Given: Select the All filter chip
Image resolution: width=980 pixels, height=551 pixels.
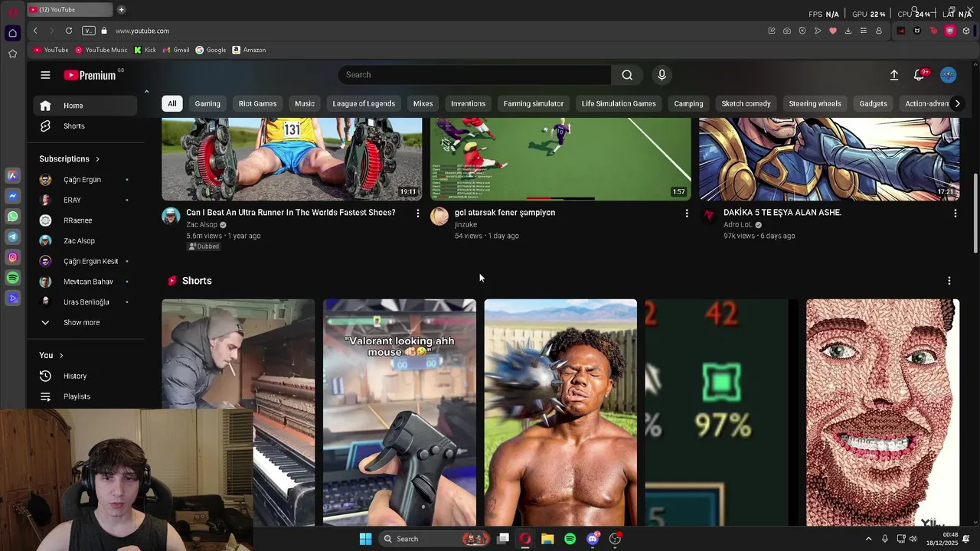Looking at the screenshot, I should click(x=172, y=103).
